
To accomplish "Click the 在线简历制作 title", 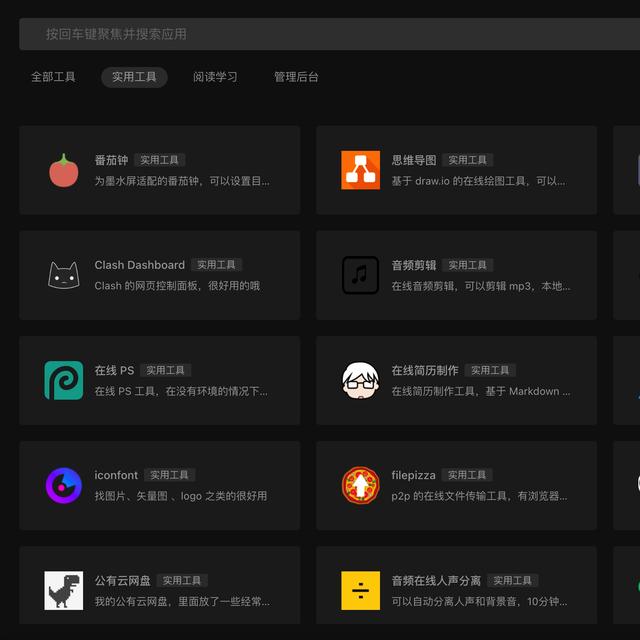I will tap(425, 370).
